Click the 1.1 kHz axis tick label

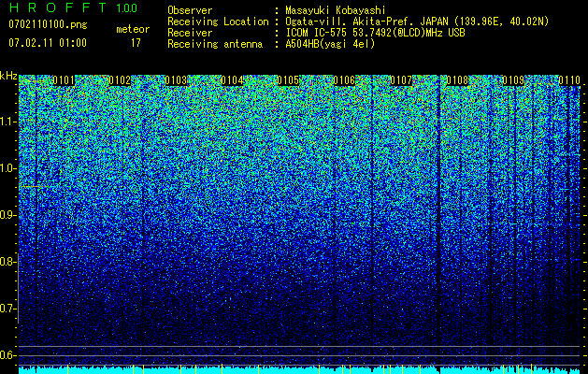[7, 122]
